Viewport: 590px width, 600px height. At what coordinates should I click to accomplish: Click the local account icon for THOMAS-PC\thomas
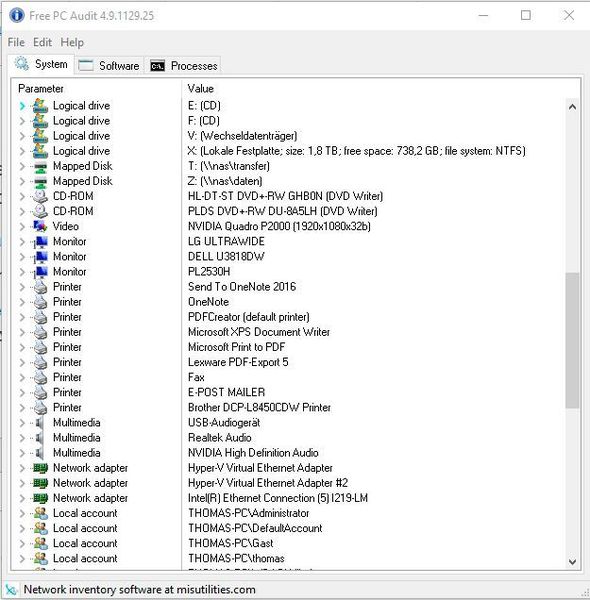(41, 559)
